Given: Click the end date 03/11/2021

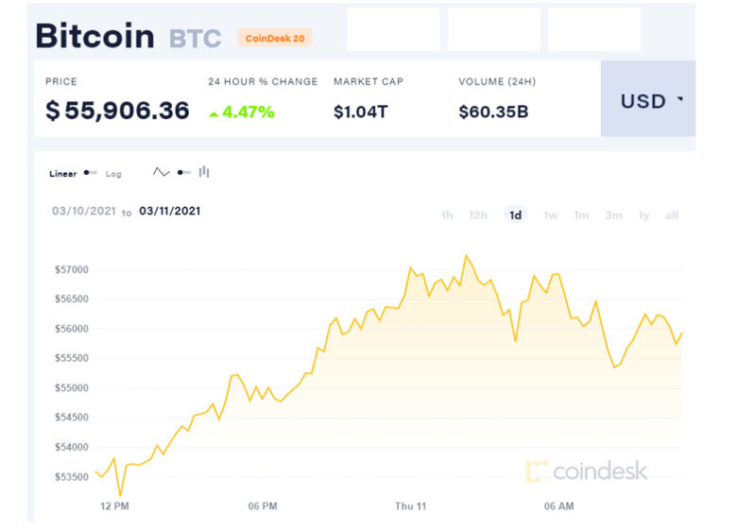Looking at the screenshot, I should [x=170, y=212].
